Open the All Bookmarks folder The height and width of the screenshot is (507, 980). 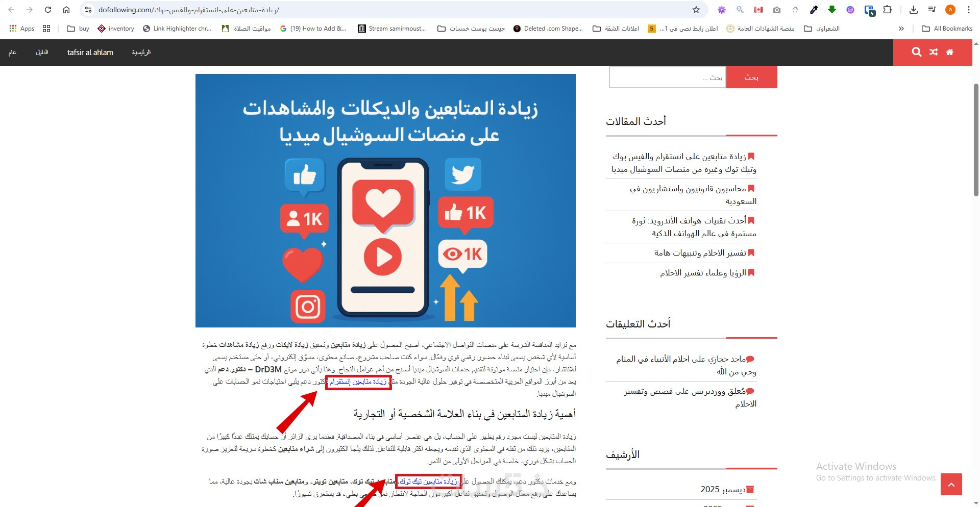[947, 29]
